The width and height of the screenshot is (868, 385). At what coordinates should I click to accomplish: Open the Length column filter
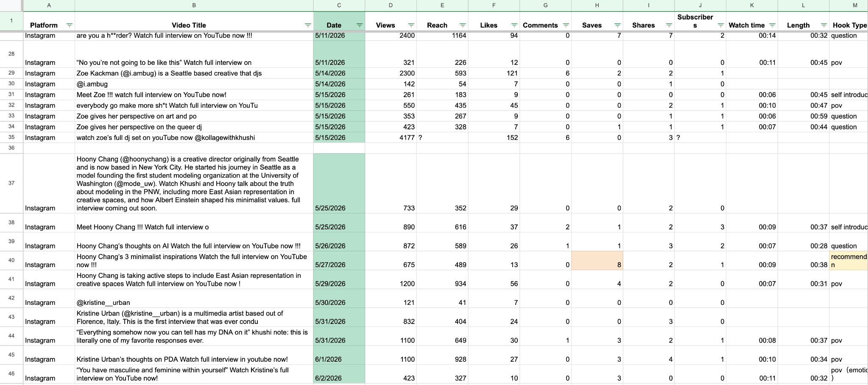824,25
